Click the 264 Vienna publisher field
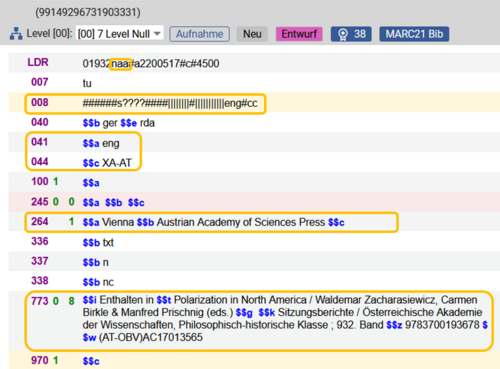Viewport: 500px width, 369px height. click(x=213, y=222)
